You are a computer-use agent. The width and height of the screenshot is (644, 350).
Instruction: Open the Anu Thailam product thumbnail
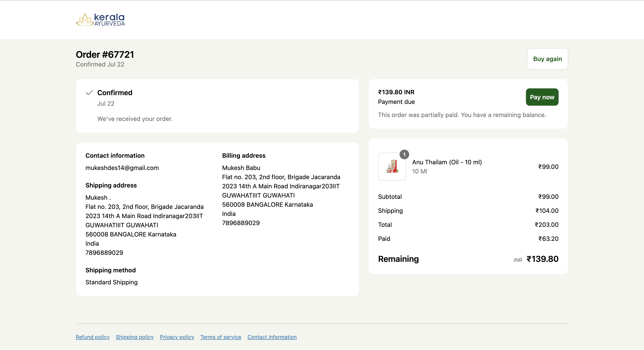392,167
